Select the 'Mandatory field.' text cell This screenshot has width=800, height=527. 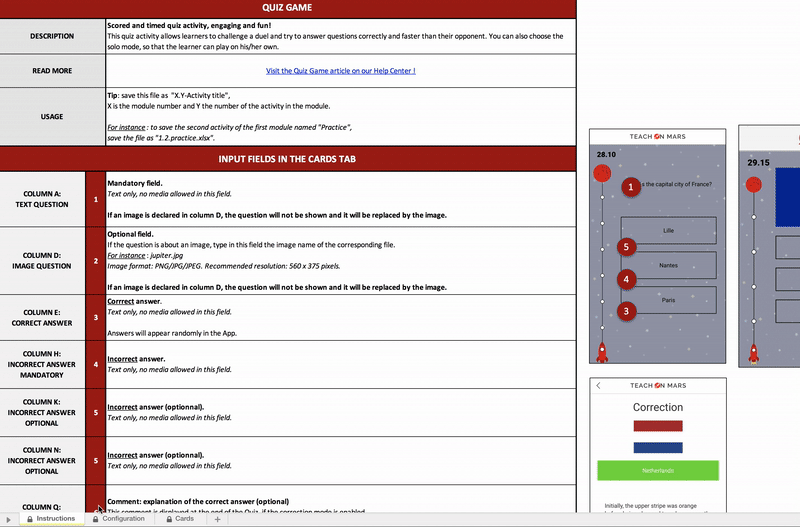[x=341, y=199]
